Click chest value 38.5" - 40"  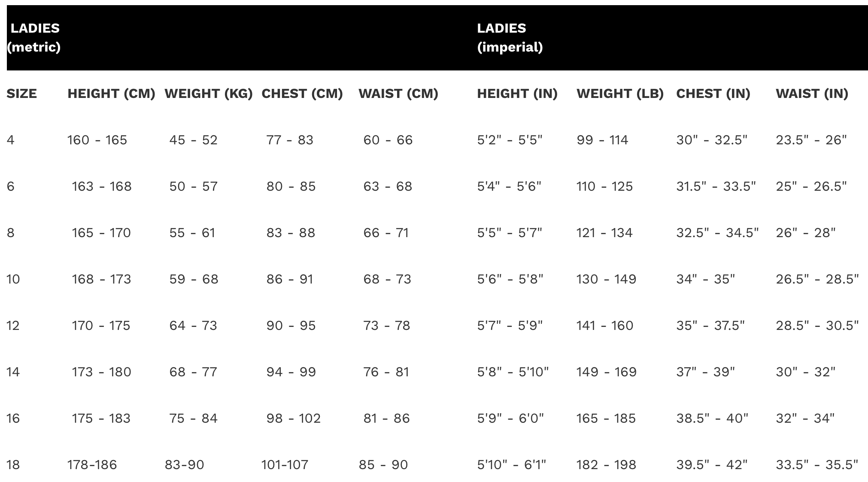pos(712,418)
